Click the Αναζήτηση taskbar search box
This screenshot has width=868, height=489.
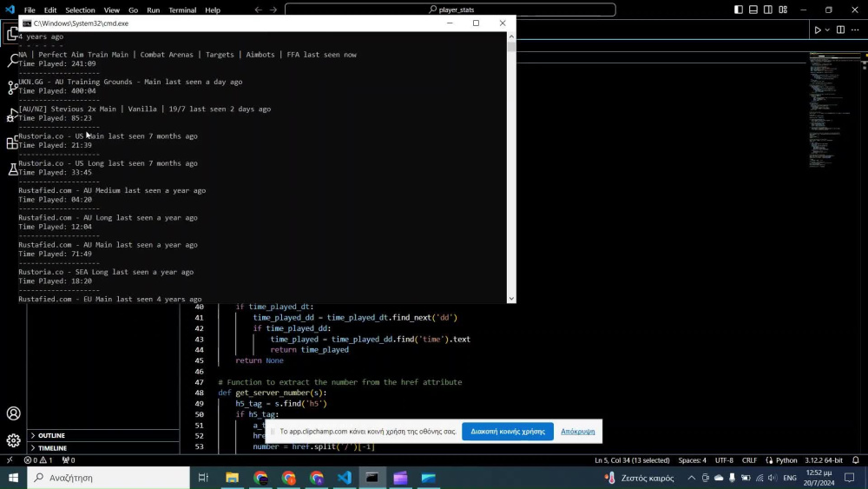point(108,478)
